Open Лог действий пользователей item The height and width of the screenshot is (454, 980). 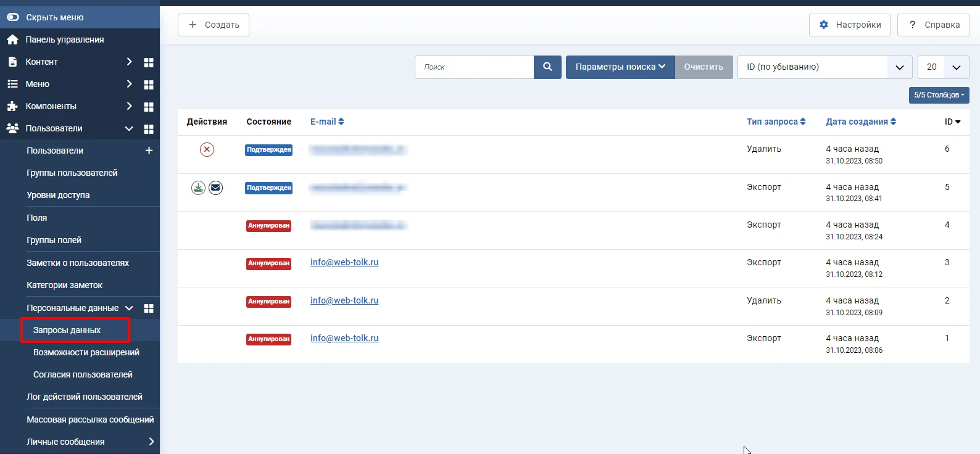pyautogui.click(x=85, y=397)
